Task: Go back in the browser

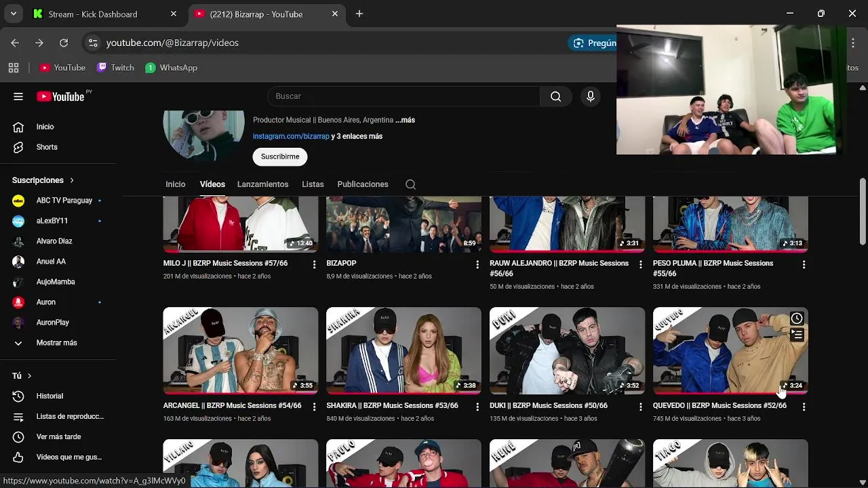Action: click(15, 43)
